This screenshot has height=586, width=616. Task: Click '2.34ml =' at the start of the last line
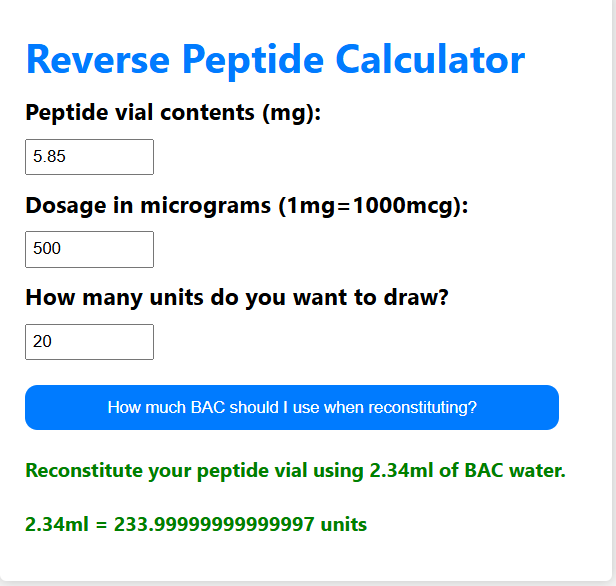[66, 524]
